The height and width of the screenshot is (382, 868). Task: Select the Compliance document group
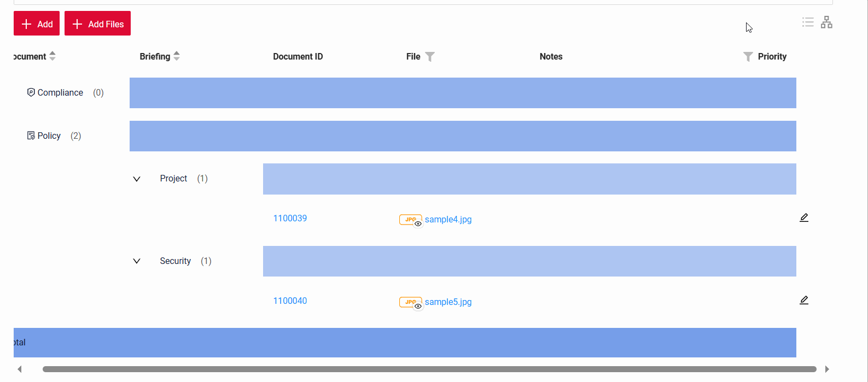coord(60,93)
